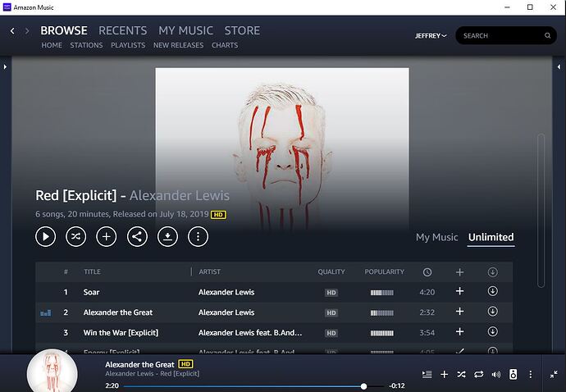Add Win the War to library
The height and width of the screenshot is (392, 566).
pos(459,331)
